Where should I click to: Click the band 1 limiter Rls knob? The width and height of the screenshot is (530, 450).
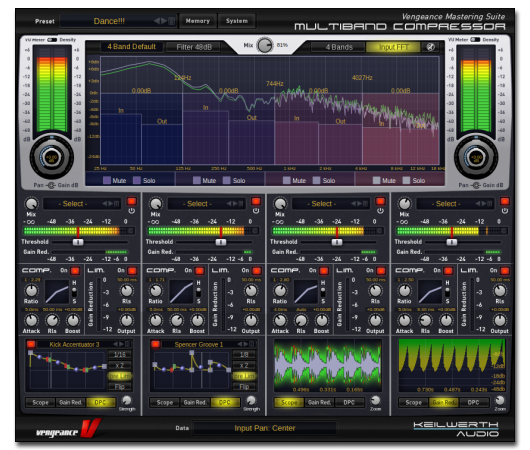coord(126,290)
